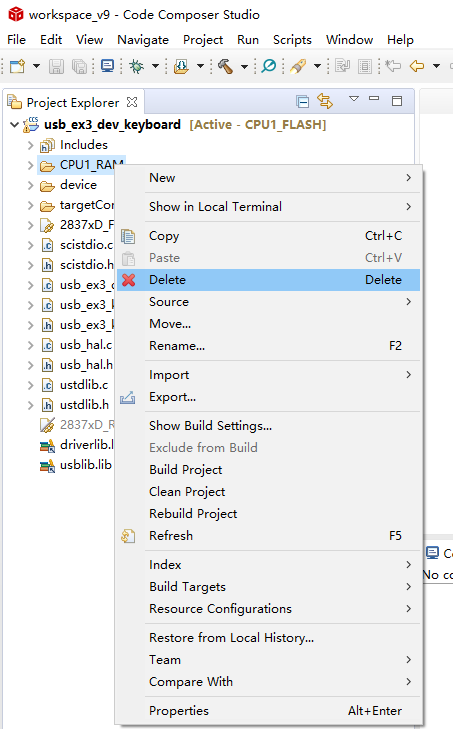The width and height of the screenshot is (453, 729).
Task: Click the New wizard toolbar icon
Action: coord(17,66)
